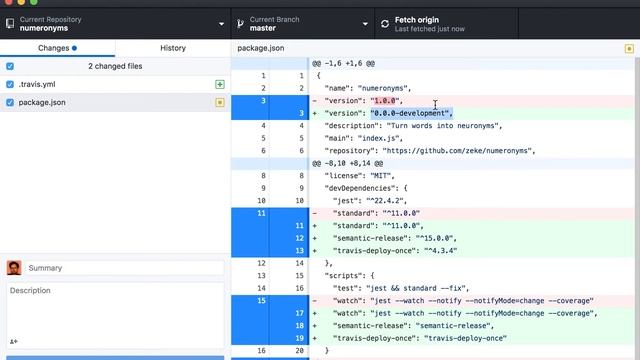640x360 pixels.
Task: Toggle selection of added line 13 travis-deploy-once
Action: click(x=270, y=251)
